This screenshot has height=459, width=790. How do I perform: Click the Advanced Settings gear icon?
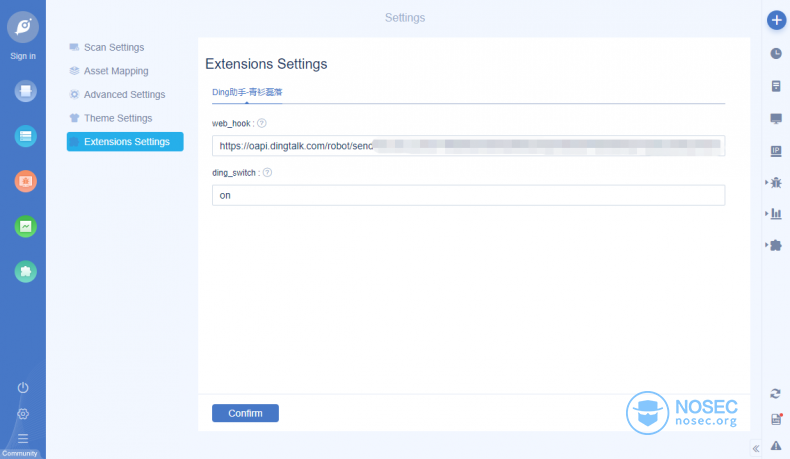[x=74, y=94]
